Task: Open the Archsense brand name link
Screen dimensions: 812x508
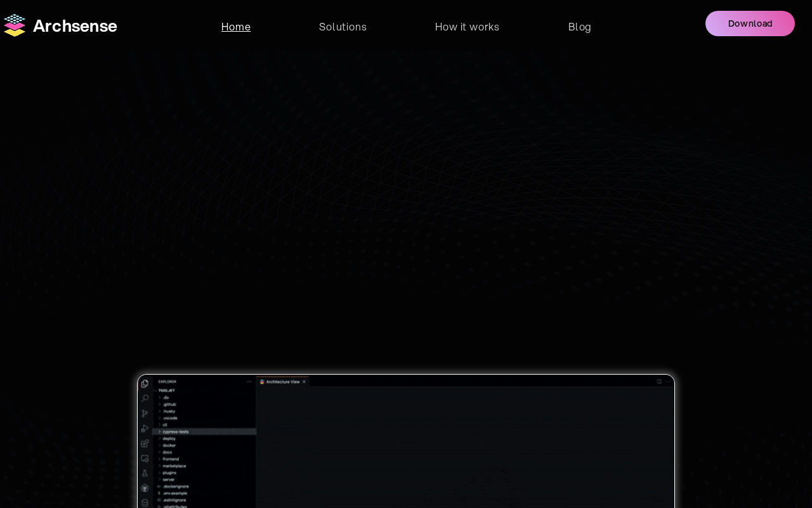Action: pyautogui.click(x=75, y=26)
